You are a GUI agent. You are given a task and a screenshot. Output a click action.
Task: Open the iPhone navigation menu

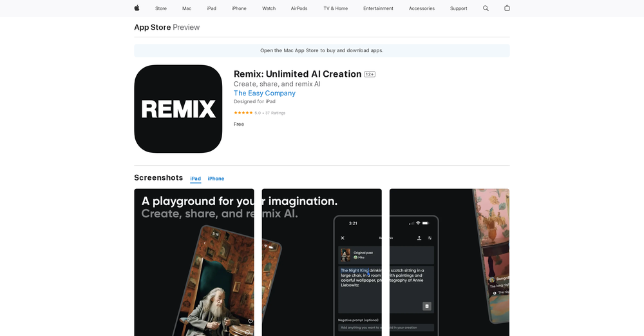pos(239,8)
